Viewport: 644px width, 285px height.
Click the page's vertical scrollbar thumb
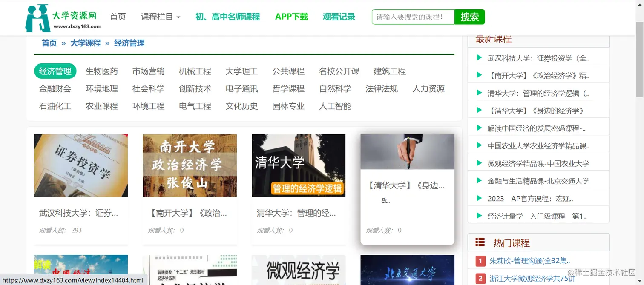coord(640,60)
